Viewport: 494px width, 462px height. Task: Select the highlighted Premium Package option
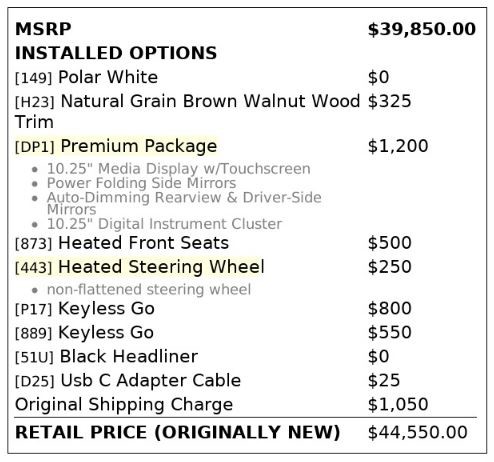(x=116, y=146)
